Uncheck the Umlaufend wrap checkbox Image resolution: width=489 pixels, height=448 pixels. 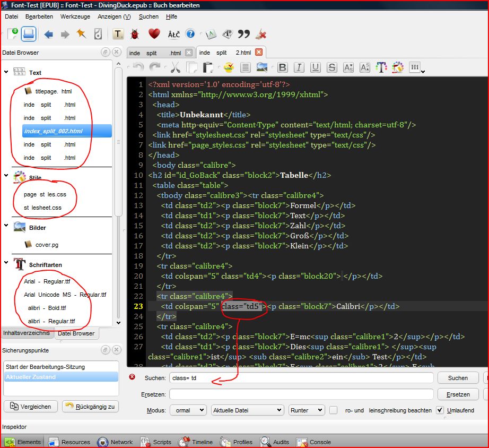[x=440, y=410]
